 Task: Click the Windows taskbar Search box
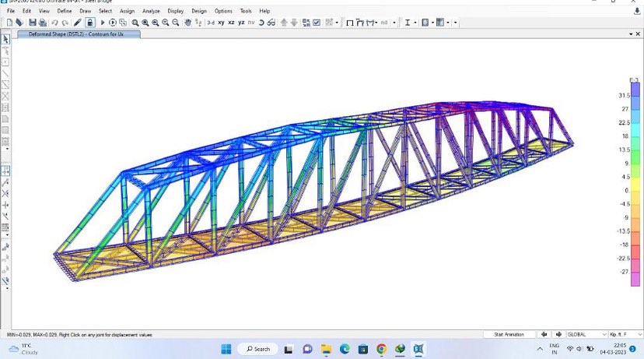point(257,349)
